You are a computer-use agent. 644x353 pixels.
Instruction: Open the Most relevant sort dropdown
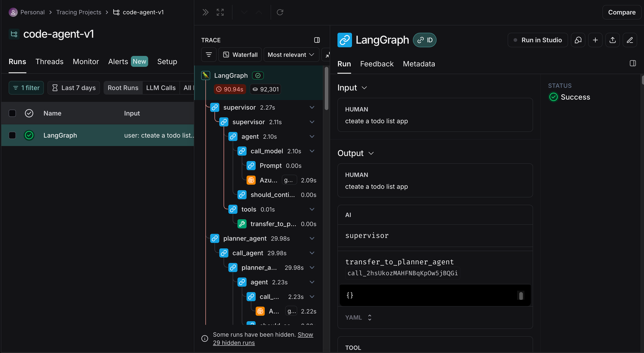pyautogui.click(x=291, y=55)
